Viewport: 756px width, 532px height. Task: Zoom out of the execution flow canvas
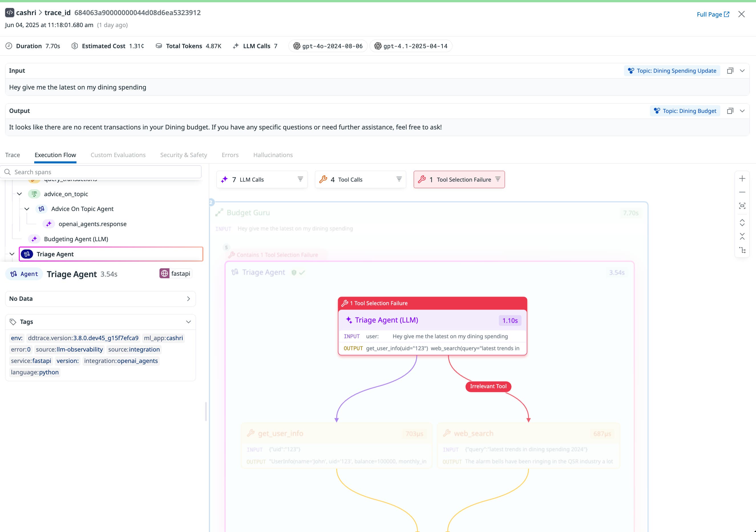click(x=742, y=192)
